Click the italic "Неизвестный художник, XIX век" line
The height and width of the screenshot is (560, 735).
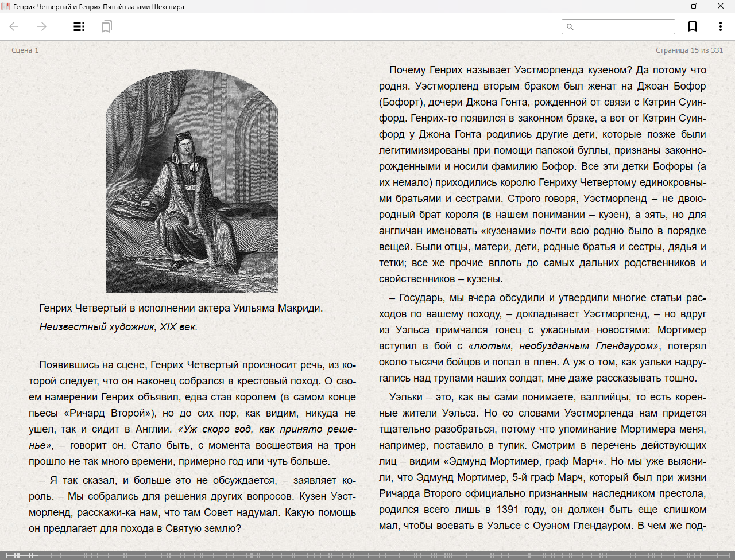click(x=118, y=327)
